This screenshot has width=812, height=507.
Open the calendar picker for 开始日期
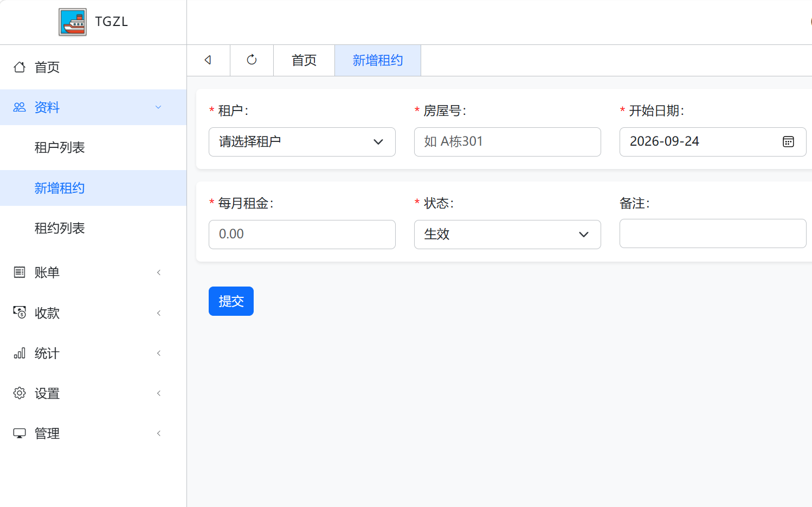[x=788, y=142]
